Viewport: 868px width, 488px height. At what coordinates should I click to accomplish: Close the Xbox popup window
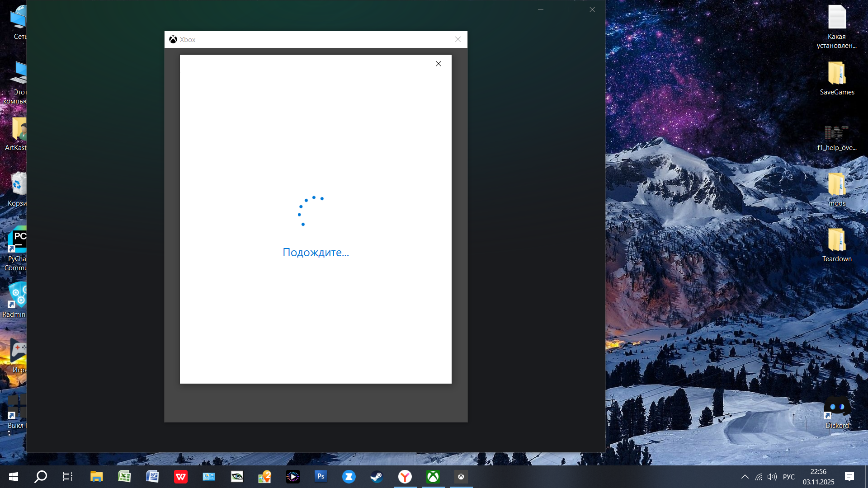pos(458,39)
